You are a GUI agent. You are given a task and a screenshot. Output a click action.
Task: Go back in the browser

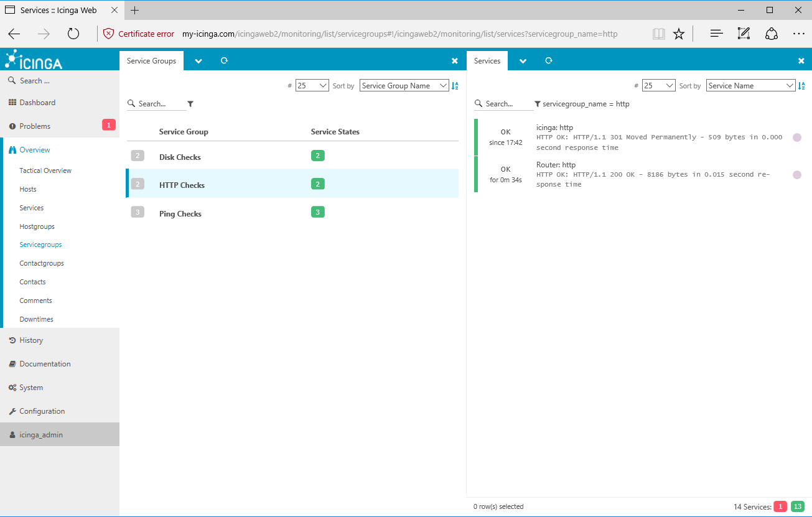pos(14,34)
